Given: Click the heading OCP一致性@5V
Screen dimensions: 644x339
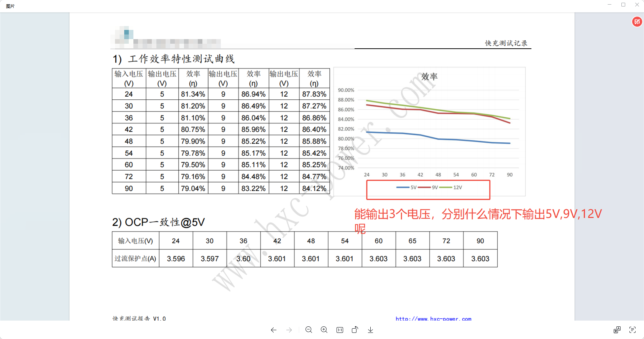Looking at the screenshot, I should click(x=165, y=222).
